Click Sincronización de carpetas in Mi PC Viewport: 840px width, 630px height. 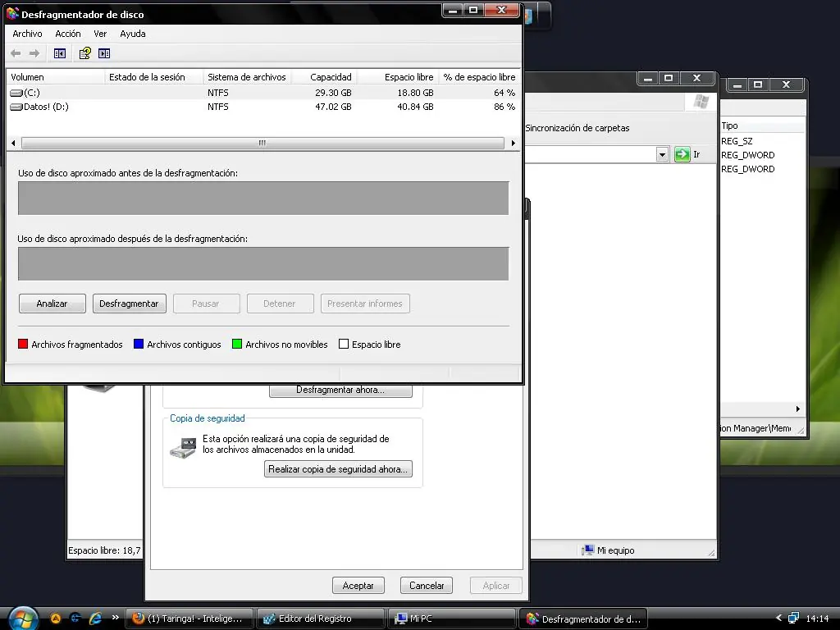point(577,128)
